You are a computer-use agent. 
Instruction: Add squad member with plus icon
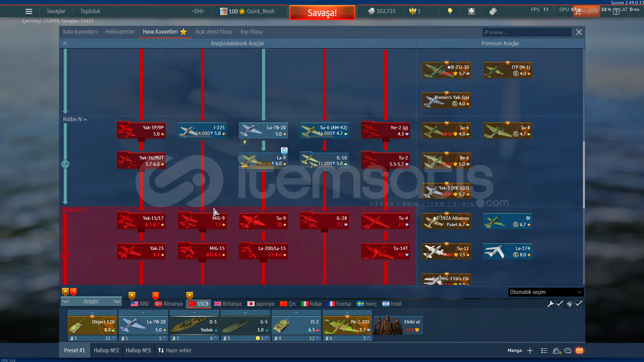pyautogui.click(x=530, y=351)
